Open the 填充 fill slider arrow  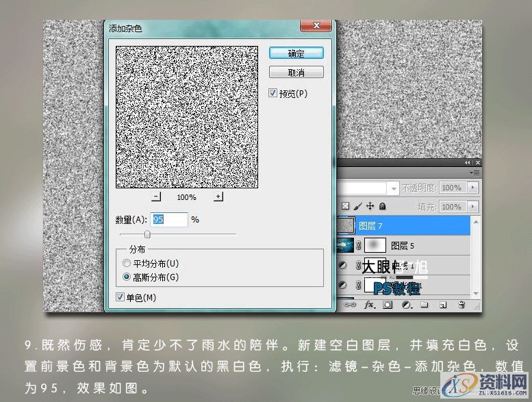[x=472, y=207]
